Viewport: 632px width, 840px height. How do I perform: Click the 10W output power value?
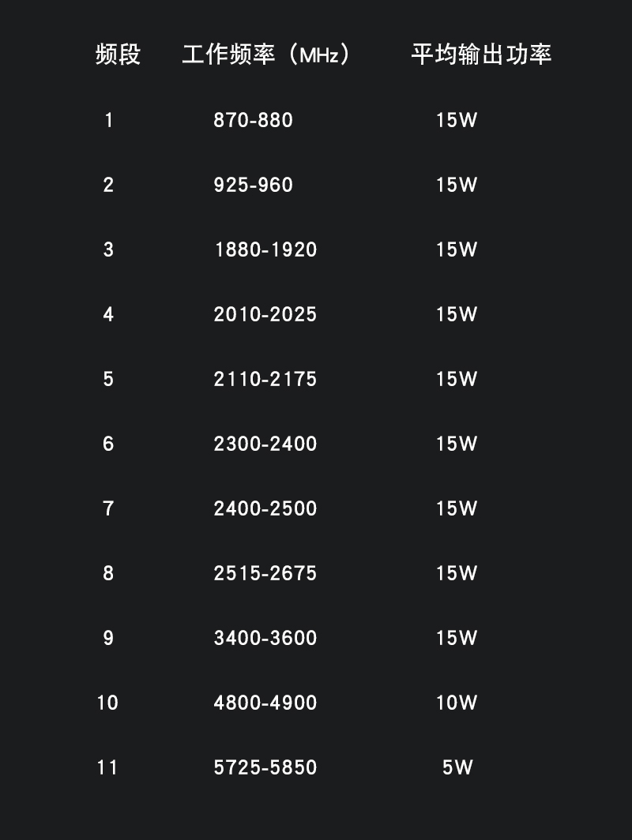pyautogui.click(x=457, y=703)
